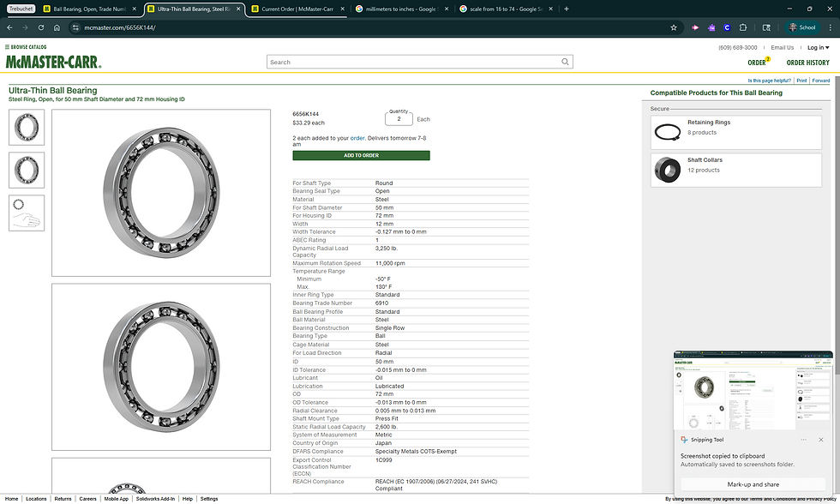Close the Current Order McMaster-Carr tab

pyautogui.click(x=342, y=9)
